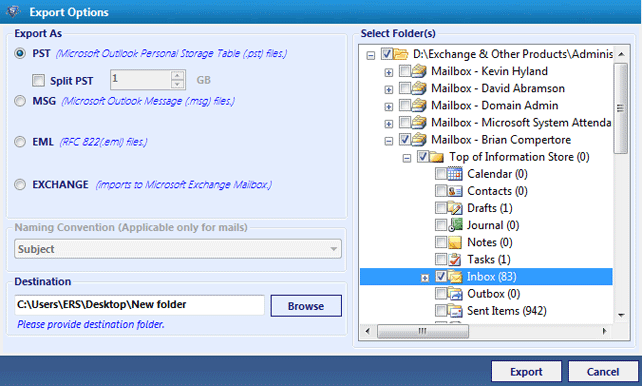
Task: Expand the Microsoft System Attendant mailbox node
Action: (389, 124)
